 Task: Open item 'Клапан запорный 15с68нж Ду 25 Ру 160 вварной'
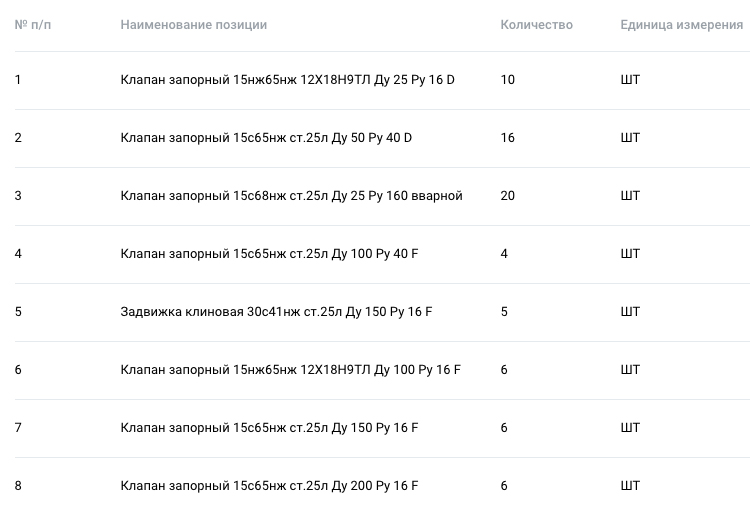[x=291, y=196]
